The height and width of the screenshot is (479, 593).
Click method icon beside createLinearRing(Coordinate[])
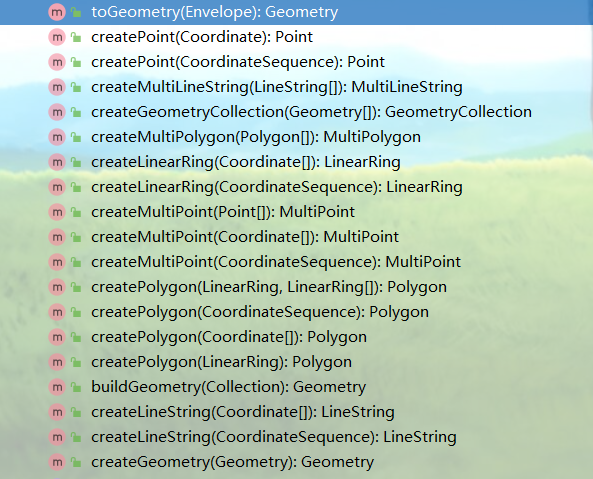57,162
